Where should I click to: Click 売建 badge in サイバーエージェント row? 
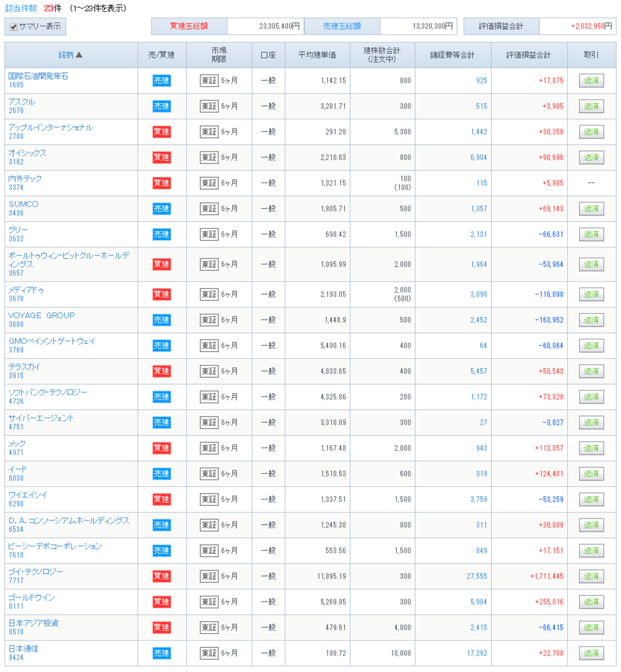[161, 423]
